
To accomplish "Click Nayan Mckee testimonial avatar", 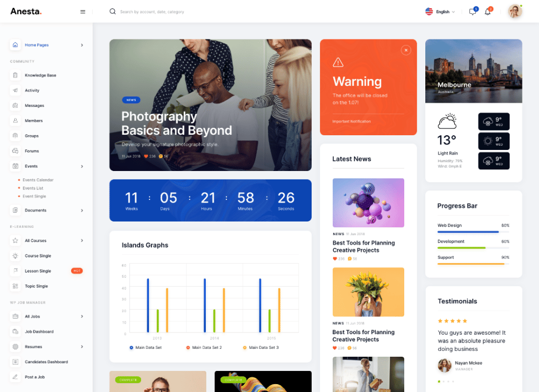I will click(x=444, y=366).
